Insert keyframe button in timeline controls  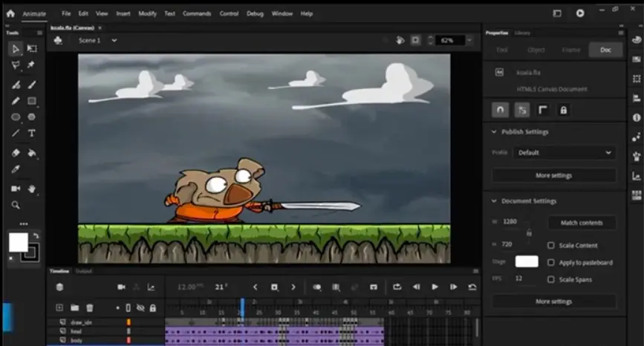coord(274,287)
